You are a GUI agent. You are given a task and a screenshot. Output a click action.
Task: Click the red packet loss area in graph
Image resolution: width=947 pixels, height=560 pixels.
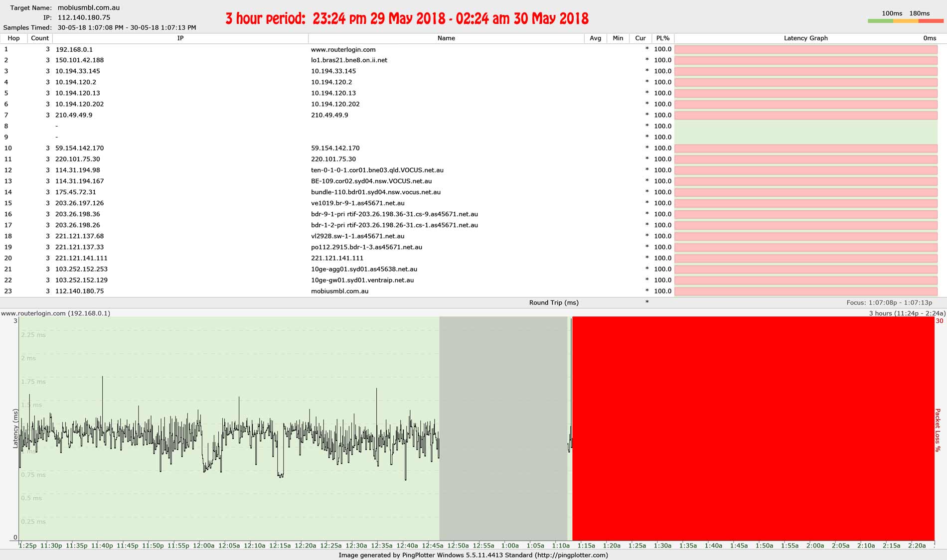(753, 428)
